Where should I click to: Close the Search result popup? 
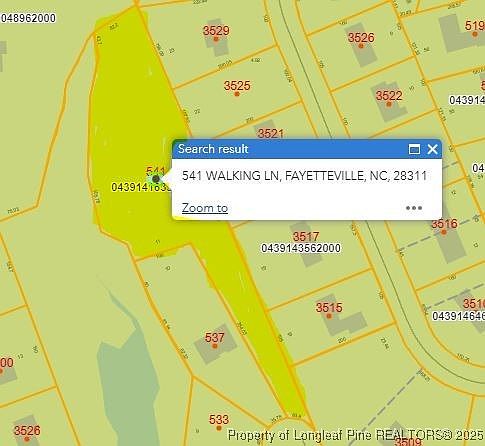(432, 149)
